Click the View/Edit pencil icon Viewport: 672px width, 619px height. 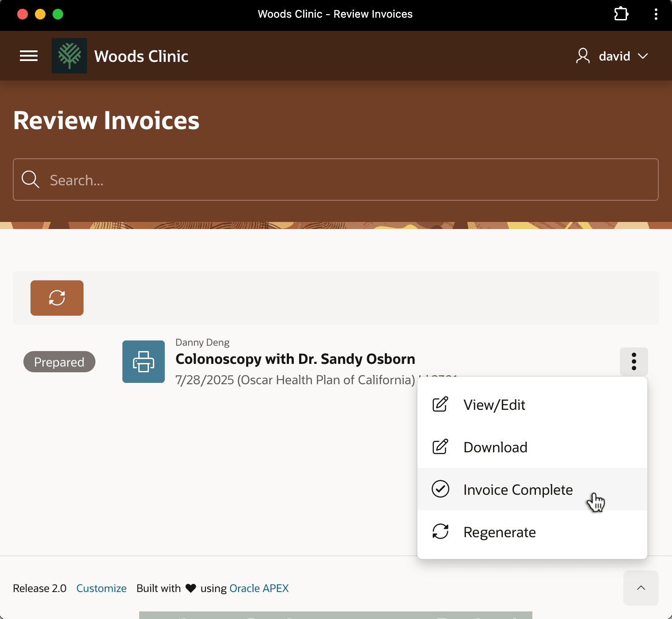(x=440, y=404)
